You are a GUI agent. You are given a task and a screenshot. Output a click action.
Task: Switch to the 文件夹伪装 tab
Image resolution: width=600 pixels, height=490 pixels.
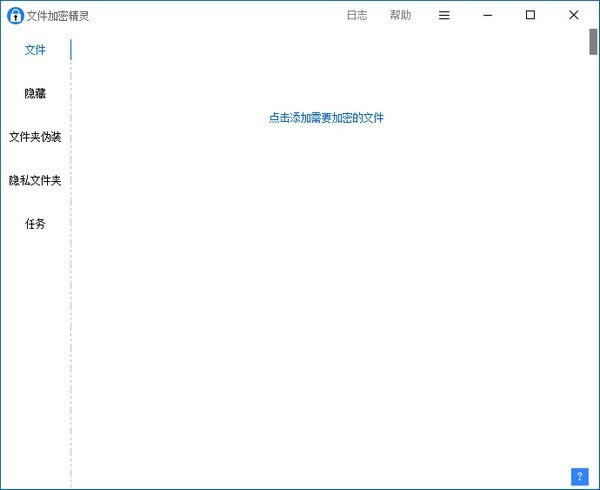pos(35,137)
